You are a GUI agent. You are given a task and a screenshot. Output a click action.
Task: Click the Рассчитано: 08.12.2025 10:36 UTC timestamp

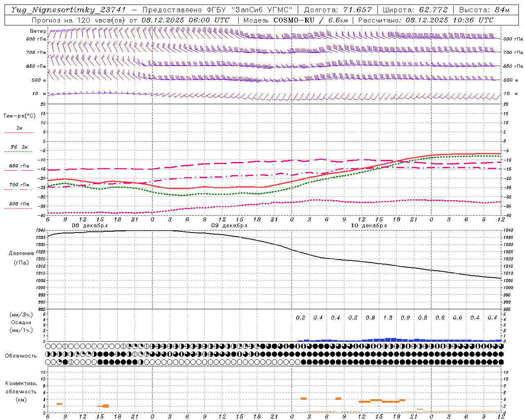426,20
